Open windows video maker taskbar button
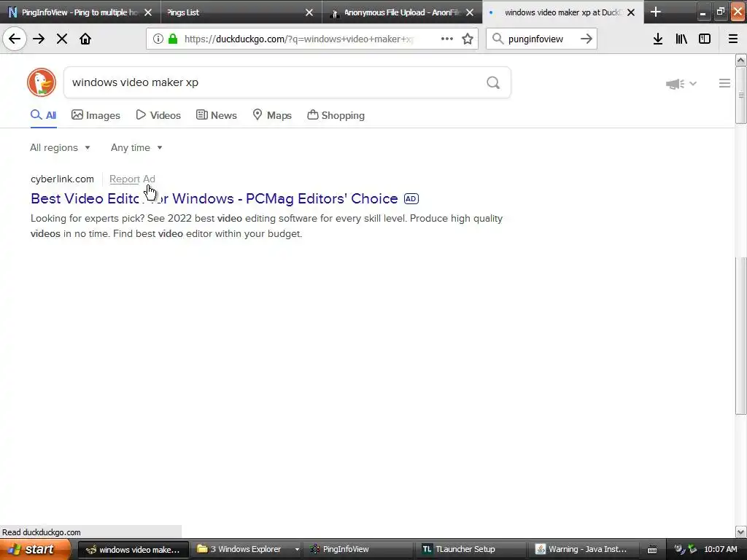Image resolution: width=747 pixels, height=560 pixels. [x=133, y=550]
